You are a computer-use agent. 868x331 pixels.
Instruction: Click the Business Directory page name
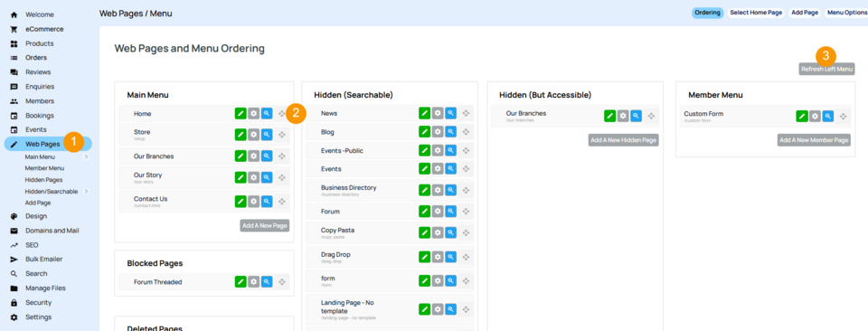(348, 187)
